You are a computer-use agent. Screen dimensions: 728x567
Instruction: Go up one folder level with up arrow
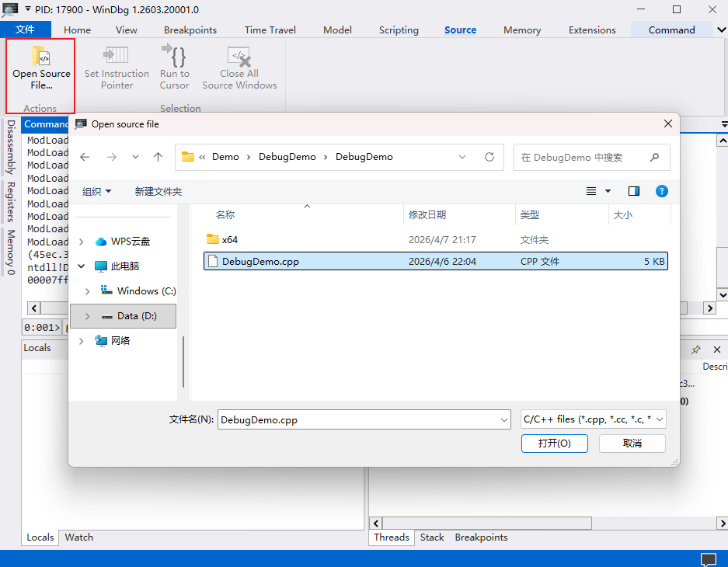coord(158,157)
